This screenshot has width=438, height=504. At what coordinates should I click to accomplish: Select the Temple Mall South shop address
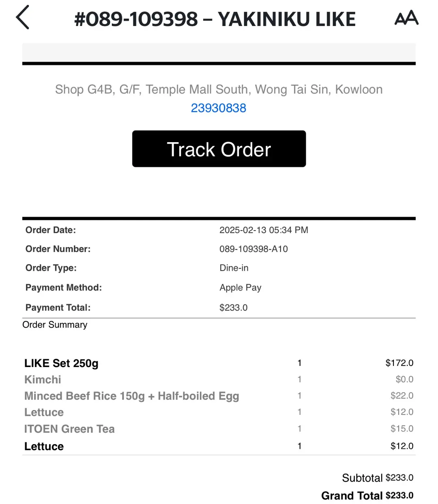(x=219, y=89)
